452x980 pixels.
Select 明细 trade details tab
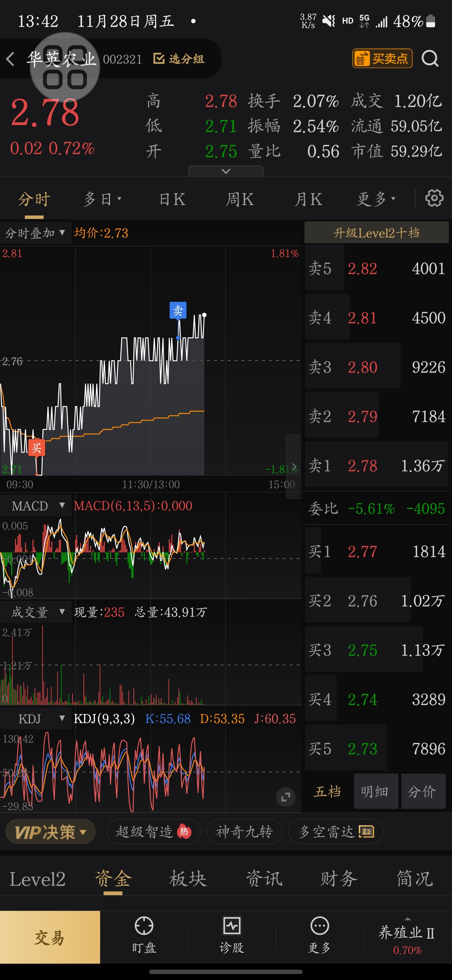[x=376, y=791]
